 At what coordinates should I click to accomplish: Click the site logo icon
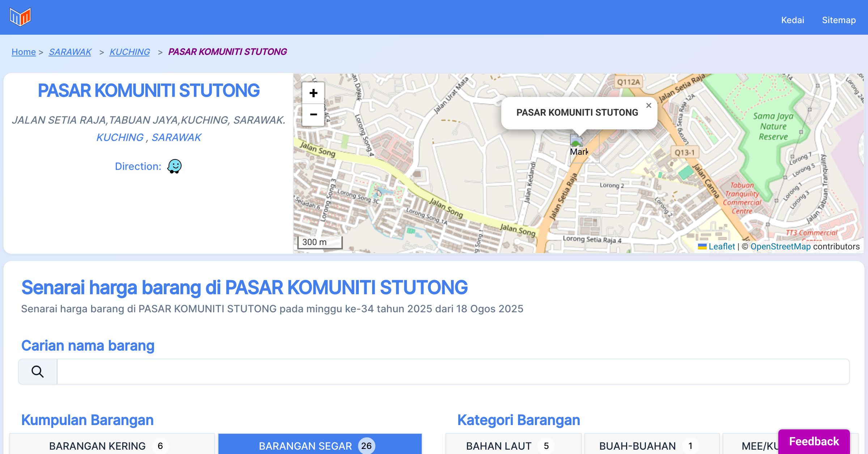point(20,17)
